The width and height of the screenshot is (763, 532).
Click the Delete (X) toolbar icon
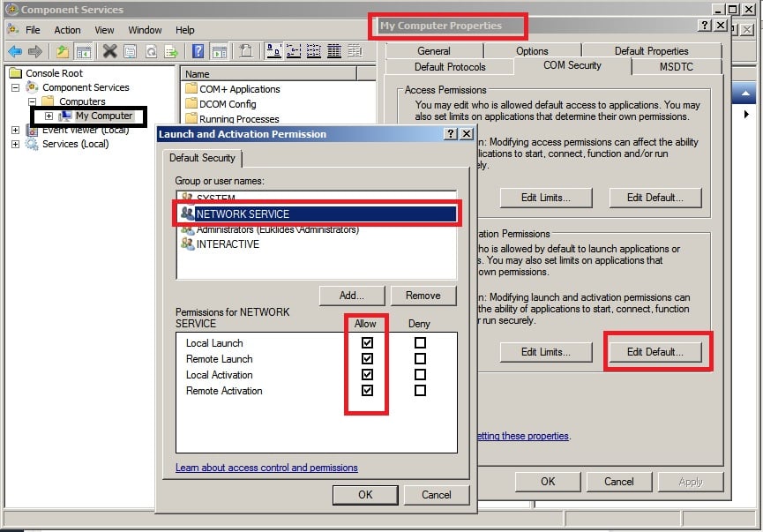(110, 51)
